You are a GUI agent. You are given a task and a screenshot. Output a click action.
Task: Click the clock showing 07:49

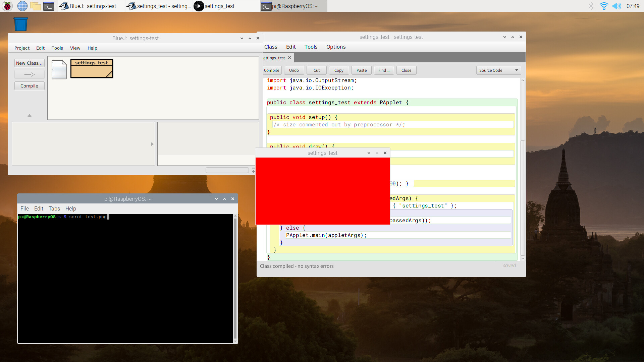pyautogui.click(x=633, y=6)
